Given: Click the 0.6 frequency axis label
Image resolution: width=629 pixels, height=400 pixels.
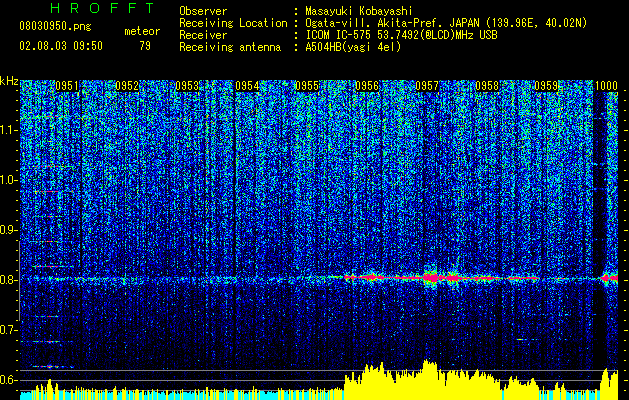Looking at the screenshot, I should pyautogui.click(x=9, y=380).
